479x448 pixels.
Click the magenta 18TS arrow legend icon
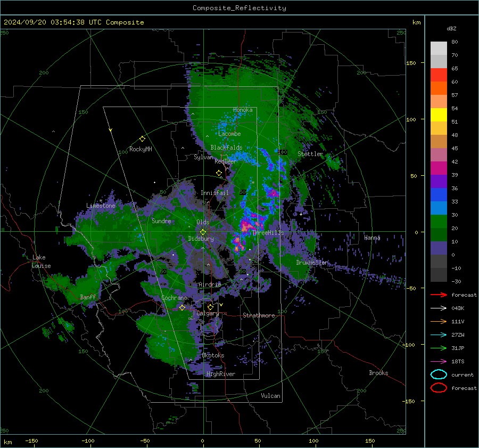[x=439, y=362]
